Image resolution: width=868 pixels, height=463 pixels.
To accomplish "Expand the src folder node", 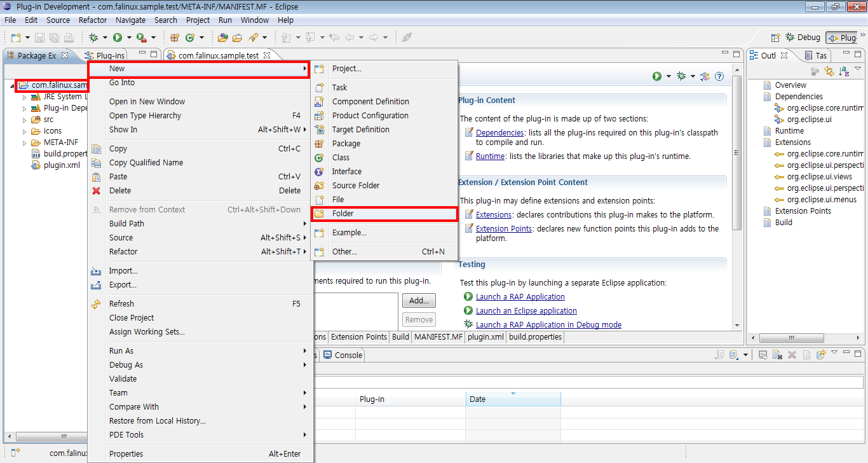I will (25, 120).
